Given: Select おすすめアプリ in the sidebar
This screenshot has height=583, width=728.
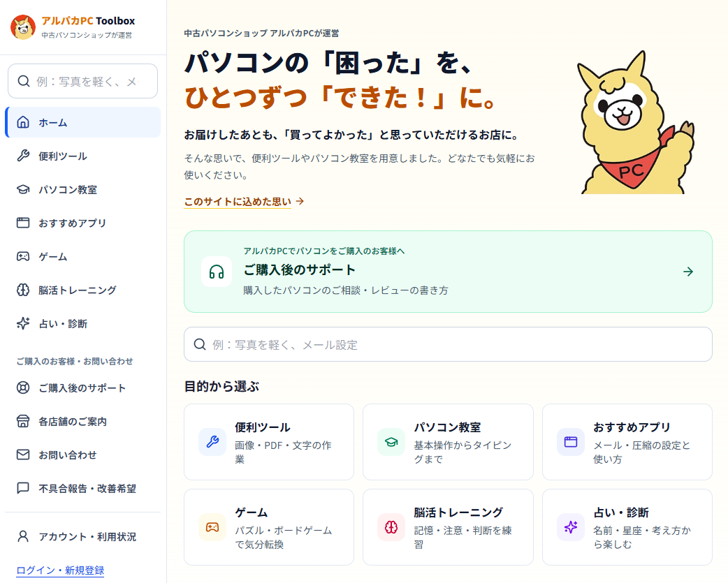Looking at the screenshot, I should (82, 223).
